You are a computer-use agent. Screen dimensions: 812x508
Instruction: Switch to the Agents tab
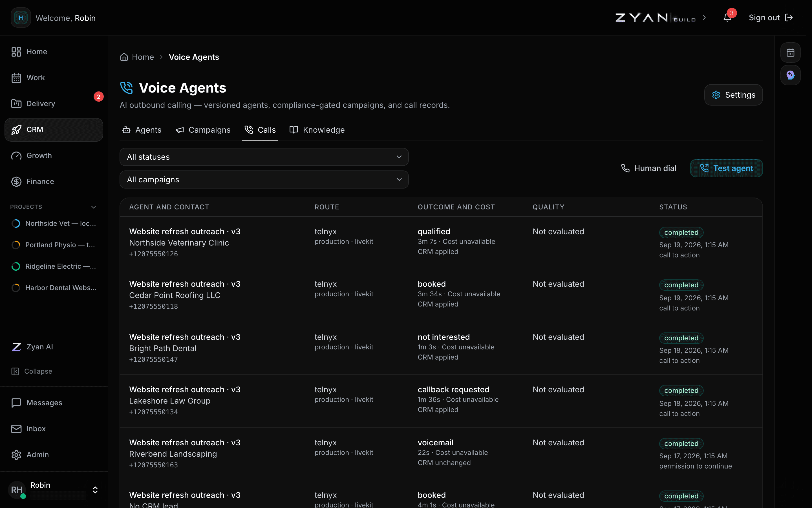click(x=142, y=130)
